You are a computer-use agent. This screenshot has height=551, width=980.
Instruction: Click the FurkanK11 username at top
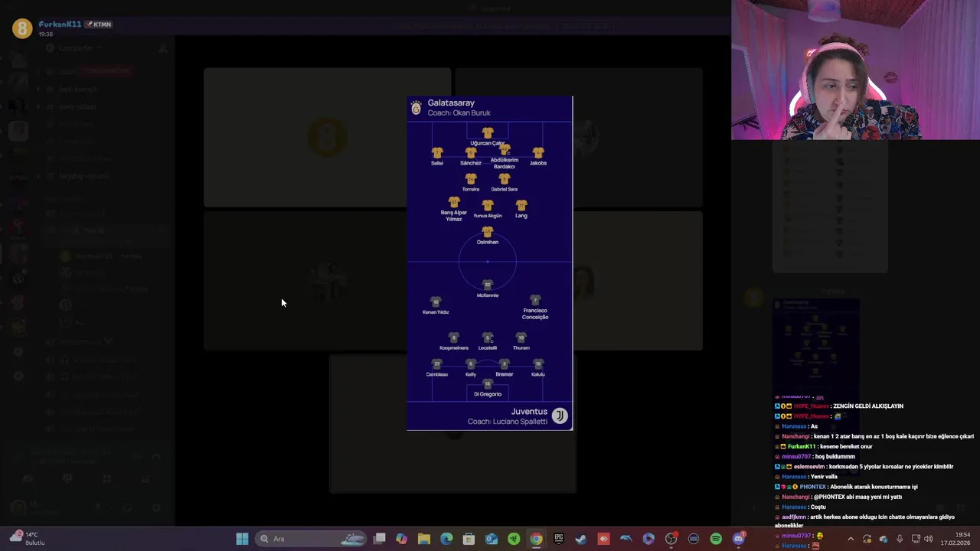[60, 24]
